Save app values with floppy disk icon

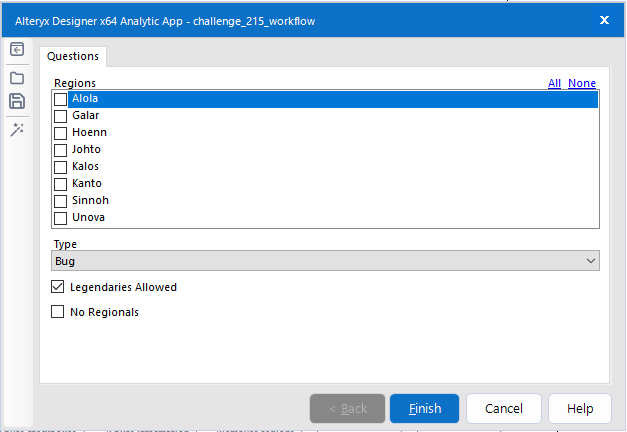coord(17,101)
